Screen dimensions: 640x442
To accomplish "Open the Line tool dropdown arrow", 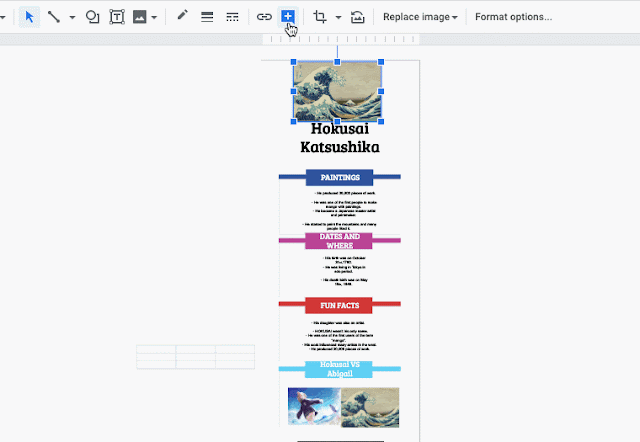I will click(72, 17).
